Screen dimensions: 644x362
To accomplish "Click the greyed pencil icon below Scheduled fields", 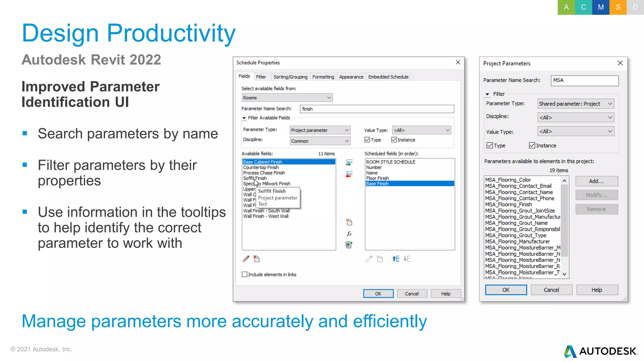I will click(369, 259).
